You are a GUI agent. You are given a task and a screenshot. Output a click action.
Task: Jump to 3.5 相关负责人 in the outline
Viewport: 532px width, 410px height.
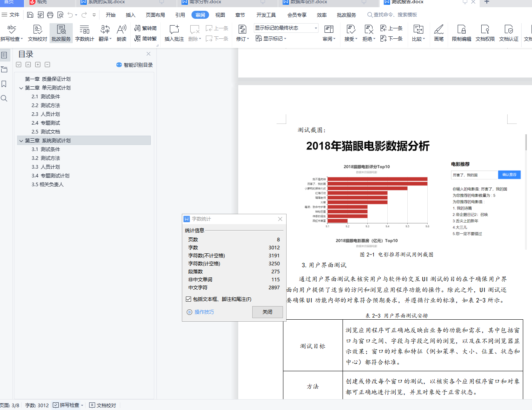click(48, 185)
